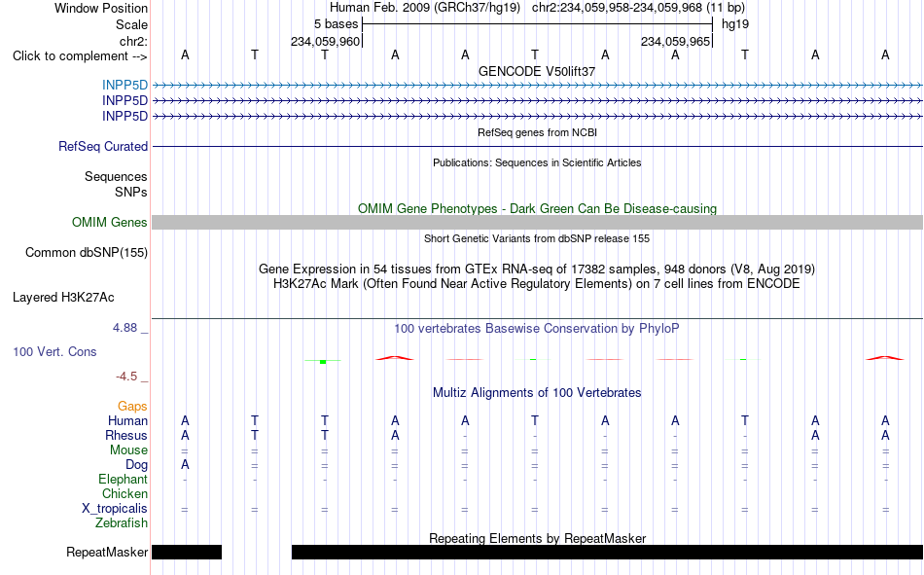Click the 'chr2:' label in left margin
924x575 pixels.
[x=133, y=41]
